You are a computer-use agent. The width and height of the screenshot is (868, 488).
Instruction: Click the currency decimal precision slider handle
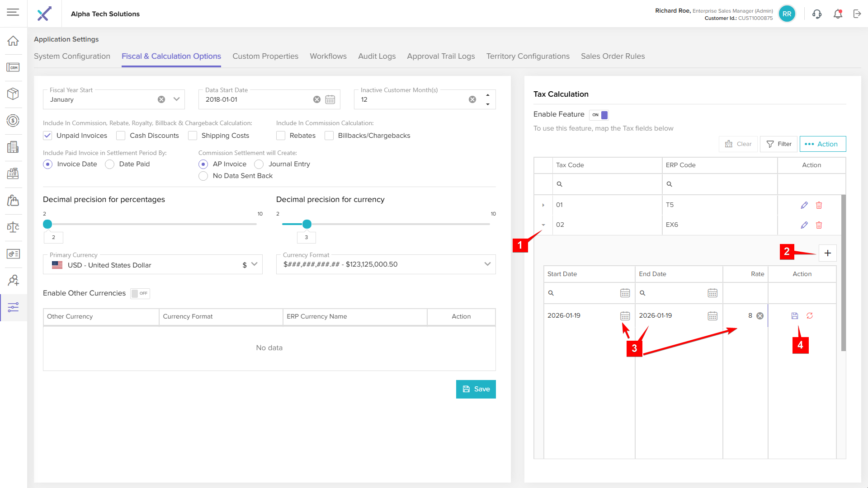[307, 224]
